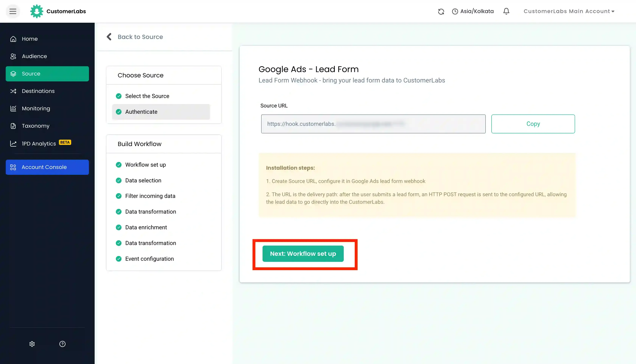Click the Taxonomy document icon
Viewport: 636px width, 364px height.
pos(13,126)
